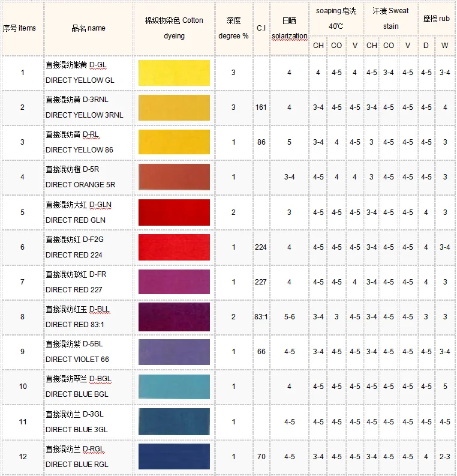Screen dimensions: 457x476
Task: Click the text '直接混纺红 D-F2G'
Action: (74, 240)
